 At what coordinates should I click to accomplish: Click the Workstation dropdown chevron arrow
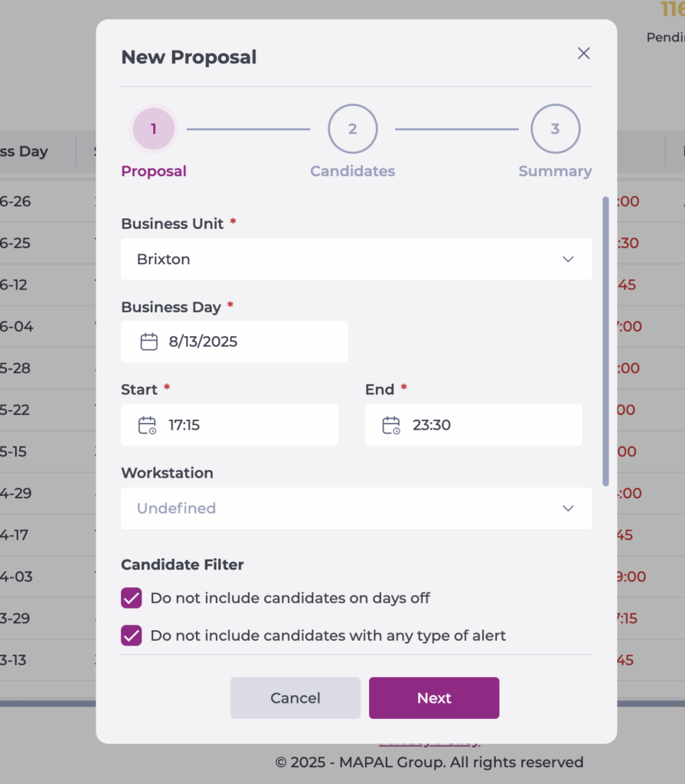568,508
